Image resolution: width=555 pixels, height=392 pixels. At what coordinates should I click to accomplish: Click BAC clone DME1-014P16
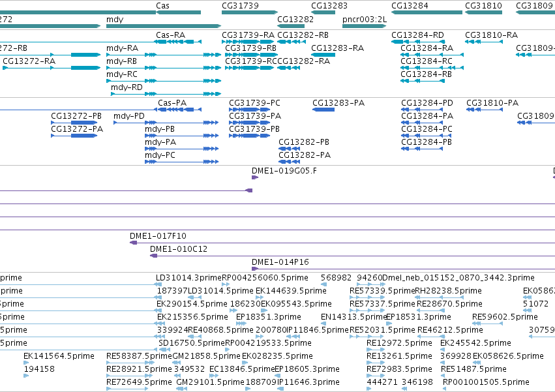[x=280, y=262]
